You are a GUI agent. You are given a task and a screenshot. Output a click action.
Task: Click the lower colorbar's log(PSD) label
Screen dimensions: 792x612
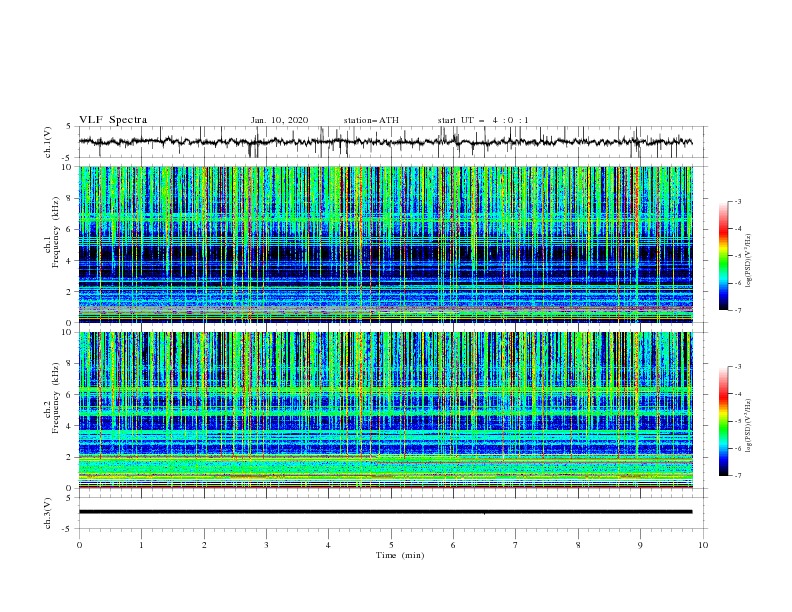tap(748, 426)
